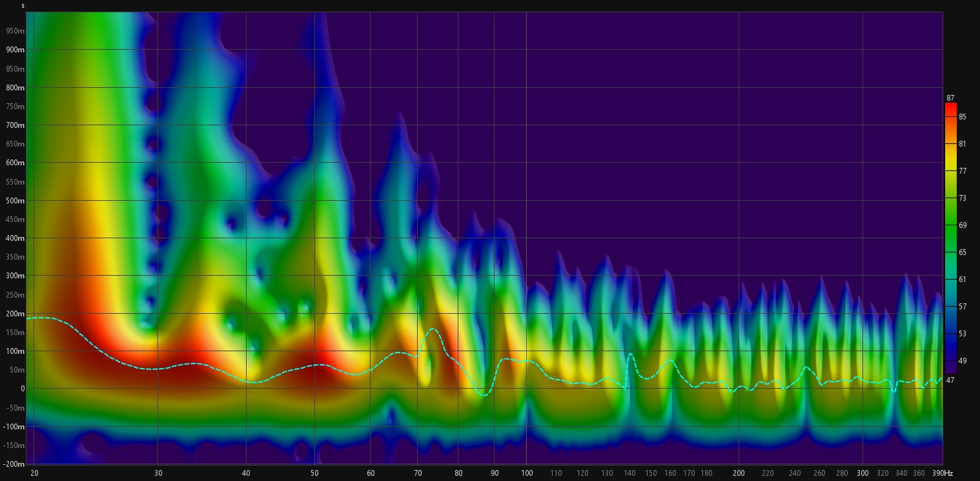Select the 53 color scale value
The image size is (980, 481).
point(963,334)
